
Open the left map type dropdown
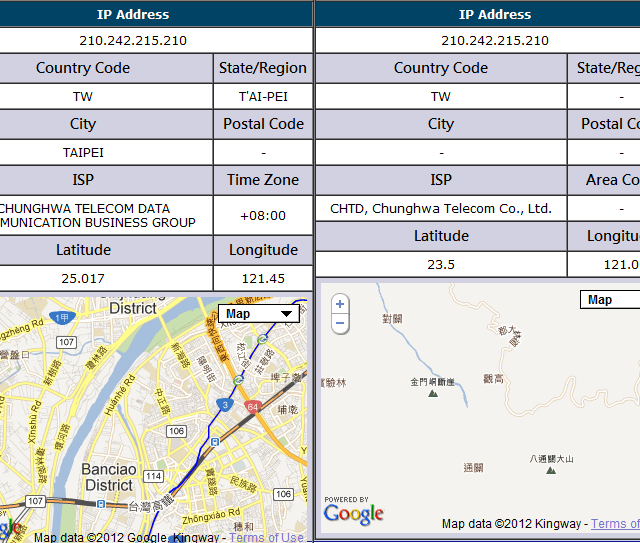(259, 314)
